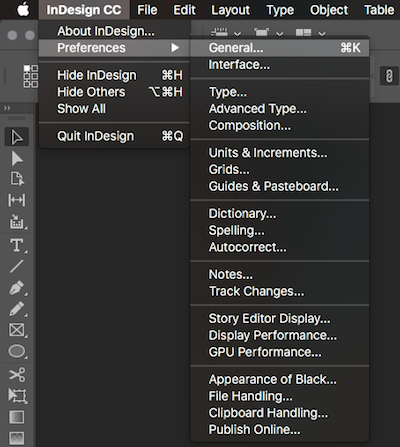400x447 pixels.
Task: Open Grids... preferences
Action: coord(280,170)
